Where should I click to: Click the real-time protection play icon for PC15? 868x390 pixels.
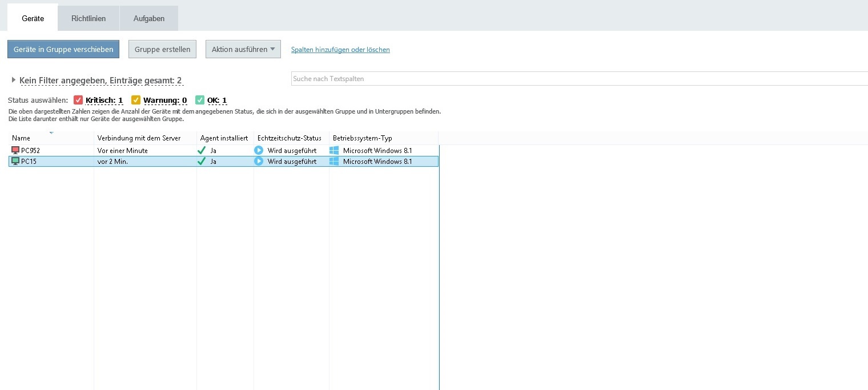(x=259, y=162)
